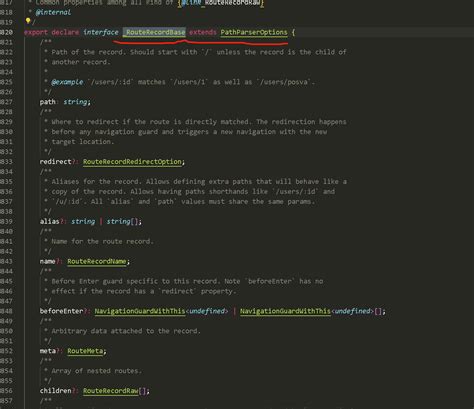Click the comment 'Name for the route record.'
Viewport: 474px width, 409px height.
click(103, 241)
